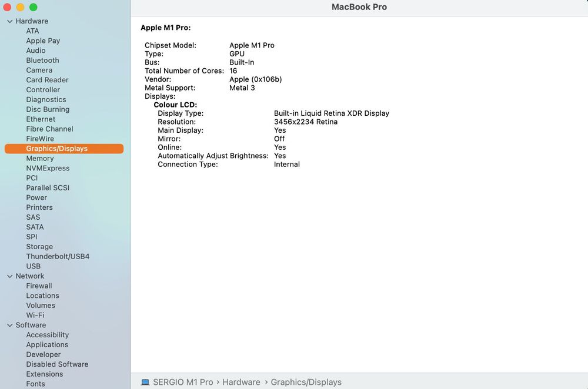
Task: Click the Vendor value Apple (0x106b)
Action: tap(255, 79)
